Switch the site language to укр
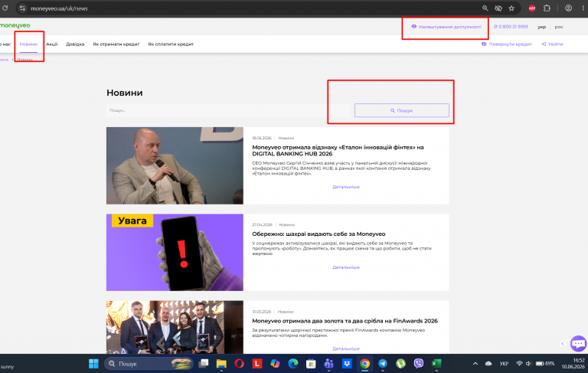This screenshot has height=373, width=588. (x=541, y=27)
